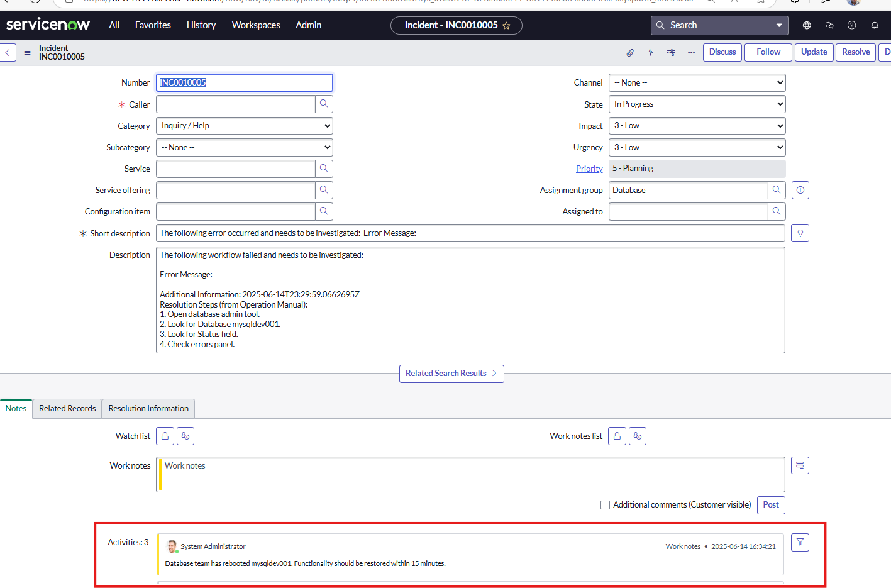
Task: Click the Follow button
Action: point(768,52)
